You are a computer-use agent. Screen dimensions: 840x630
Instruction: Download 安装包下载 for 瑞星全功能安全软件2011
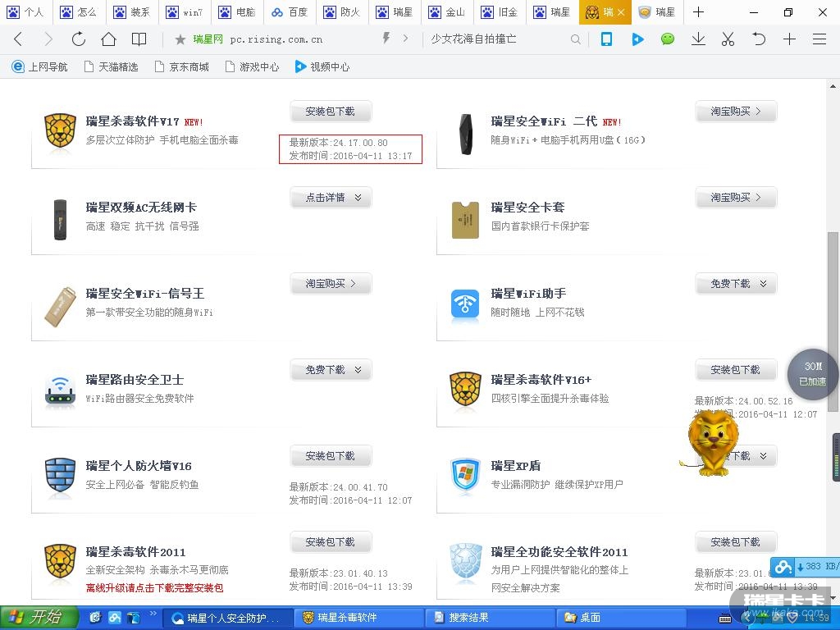pyautogui.click(x=736, y=542)
